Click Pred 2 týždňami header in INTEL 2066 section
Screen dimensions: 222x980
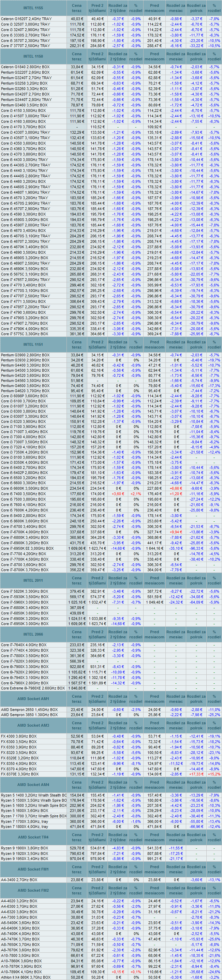tap(97, 634)
